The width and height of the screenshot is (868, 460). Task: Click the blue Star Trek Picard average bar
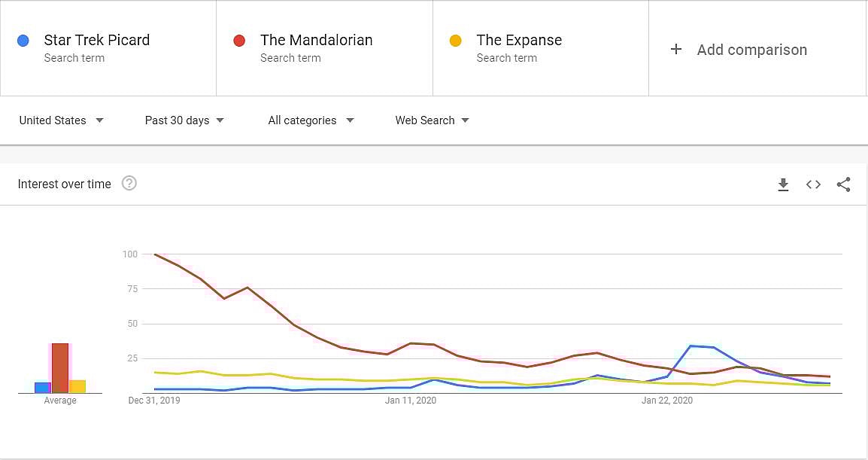tap(42, 388)
